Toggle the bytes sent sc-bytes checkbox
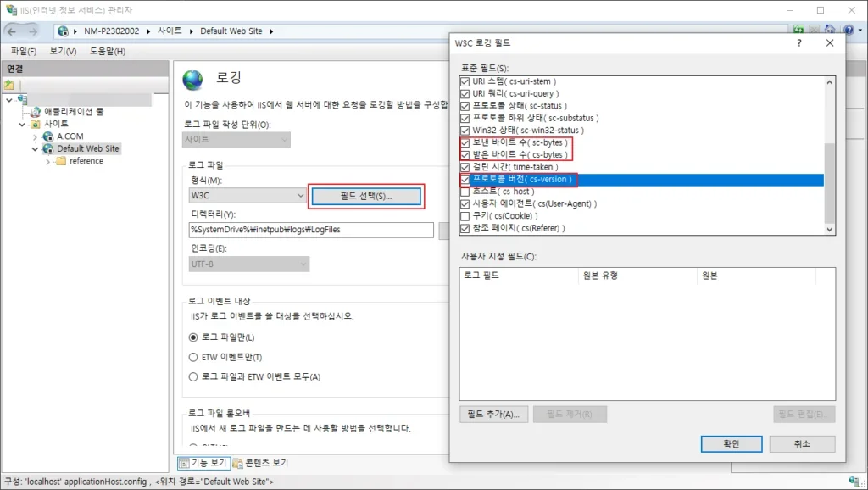The height and width of the screenshot is (490, 868). (465, 142)
